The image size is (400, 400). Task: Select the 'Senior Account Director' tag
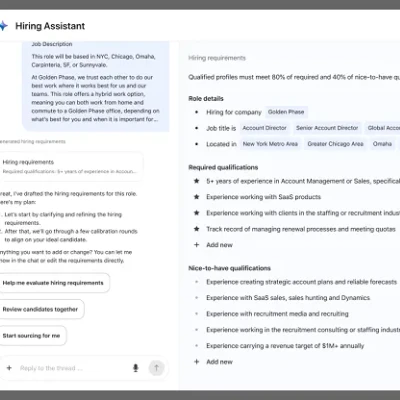327,128
